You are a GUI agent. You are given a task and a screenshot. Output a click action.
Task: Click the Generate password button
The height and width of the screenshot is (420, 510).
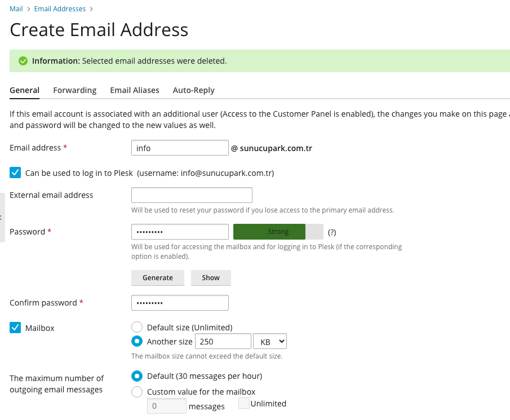158,278
